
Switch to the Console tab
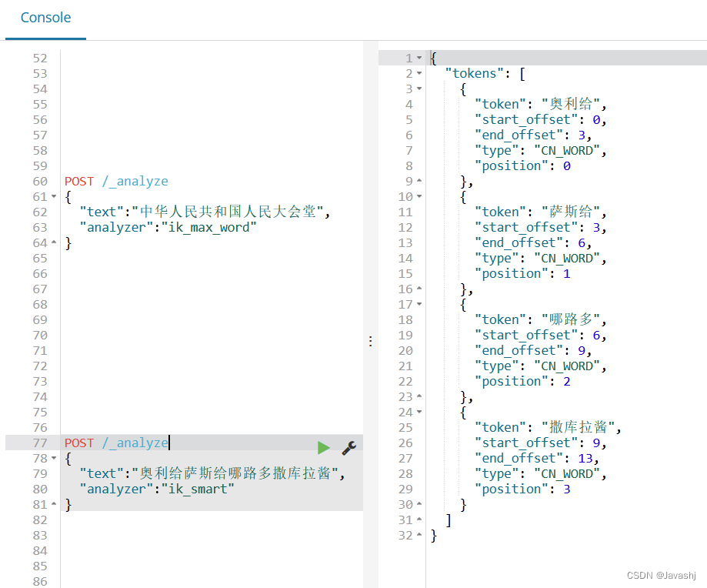pos(45,18)
